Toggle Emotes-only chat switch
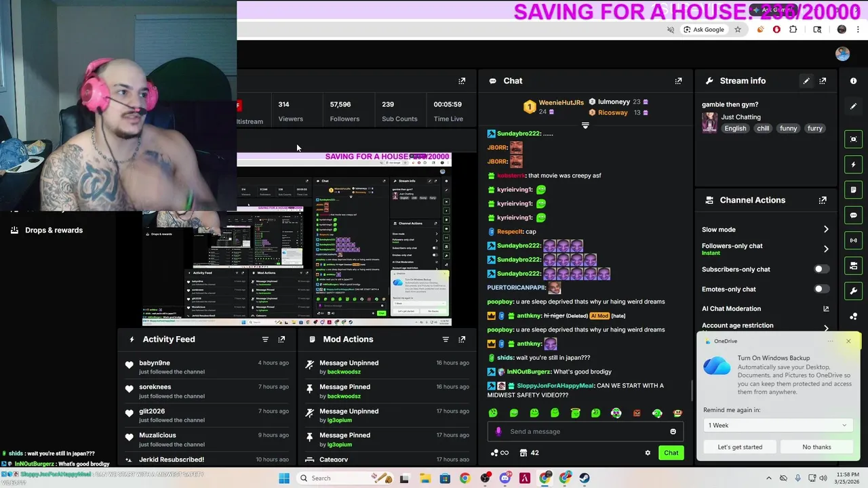The width and height of the screenshot is (868, 488). click(x=821, y=289)
